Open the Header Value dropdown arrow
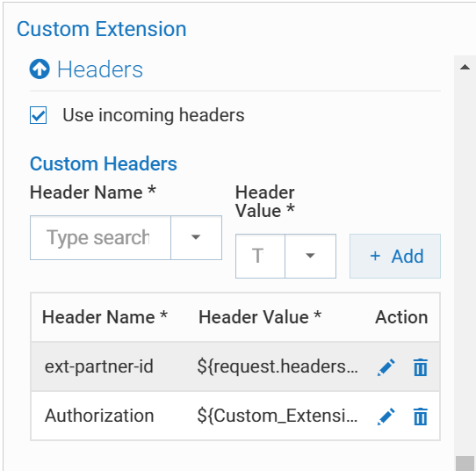Image resolution: width=476 pixels, height=471 pixels. pyautogui.click(x=310, y=256)
